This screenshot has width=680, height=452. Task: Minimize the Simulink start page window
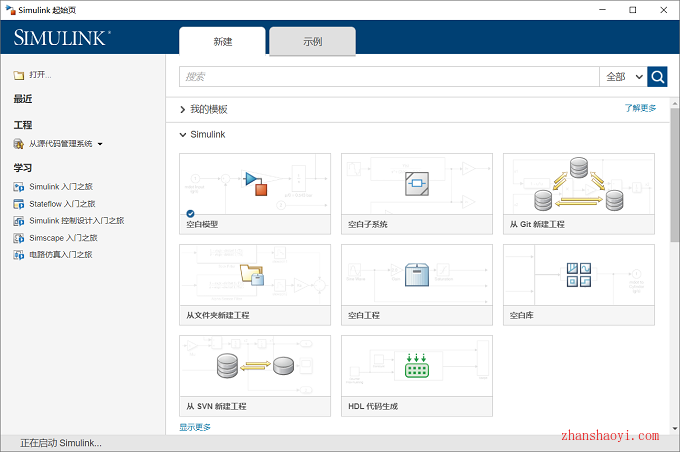[x=602, y=10]
